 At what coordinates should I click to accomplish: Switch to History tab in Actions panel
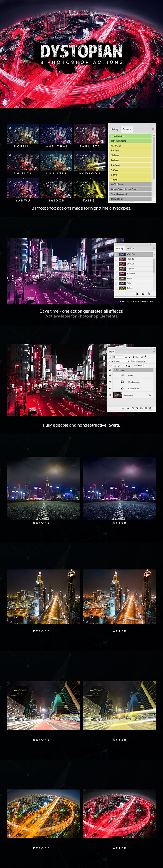114,129
